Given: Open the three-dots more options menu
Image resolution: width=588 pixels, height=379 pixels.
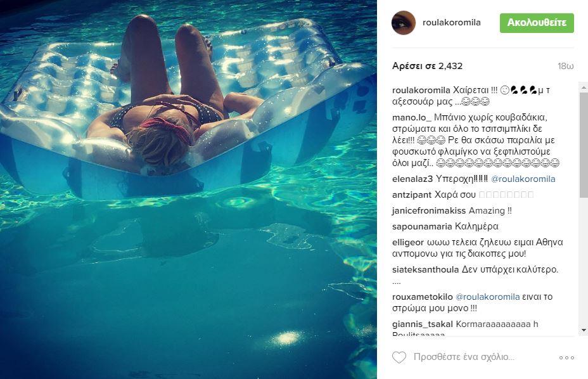Looking at the screenshot, I should click(566, 357).
